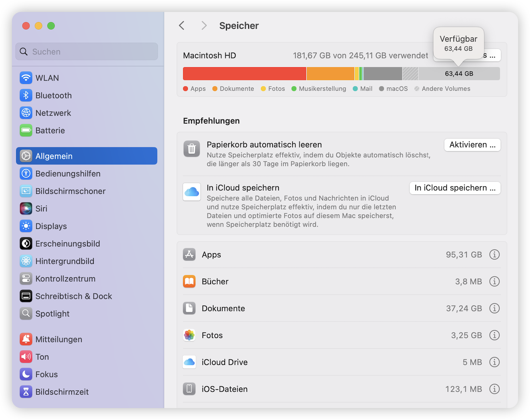Click the '95,31 GB' Apps size
Image resolution: width=530 pixels, height=420 pixels.
coord(464,255)
